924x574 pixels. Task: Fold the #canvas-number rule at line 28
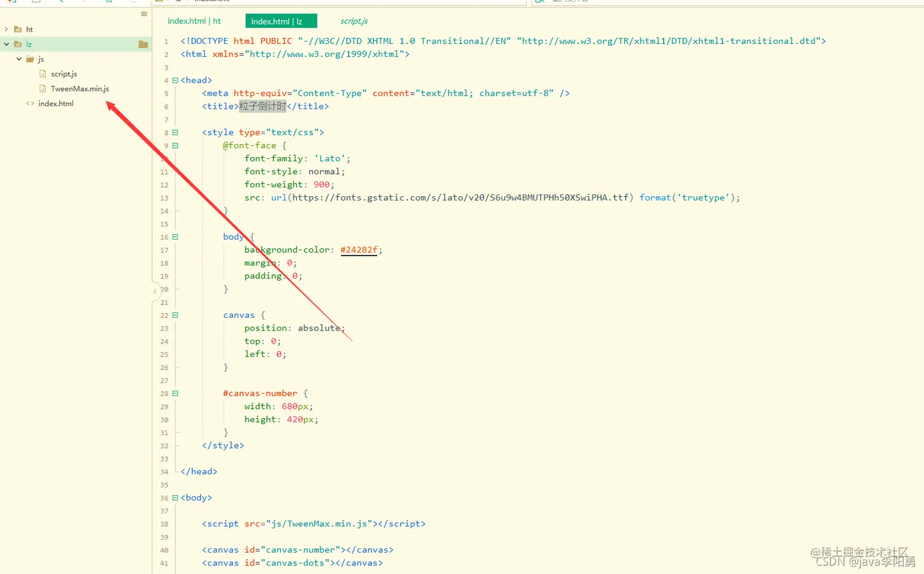click(175, 393)
